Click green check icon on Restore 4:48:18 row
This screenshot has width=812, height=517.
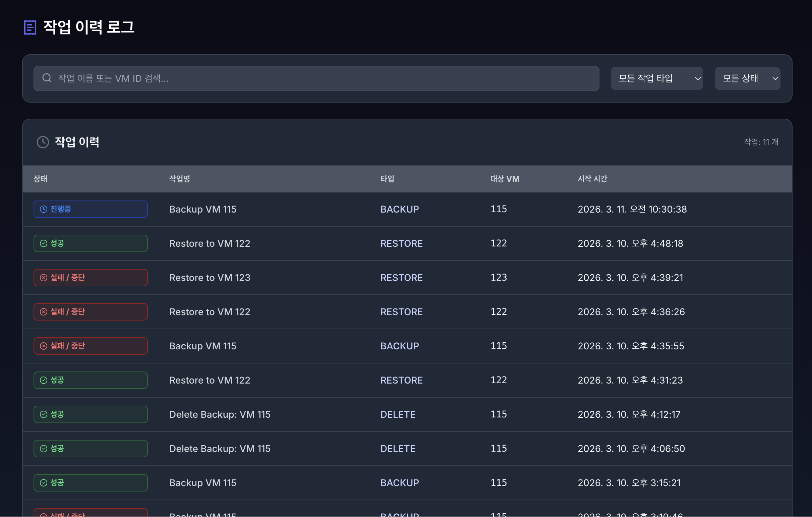point(44,243)
